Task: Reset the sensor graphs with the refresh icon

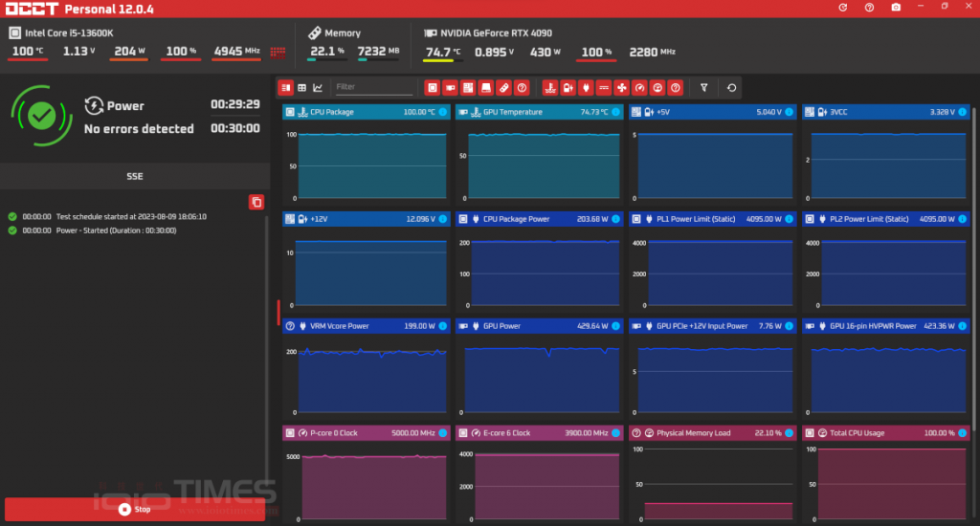Action: coord(732,87)
